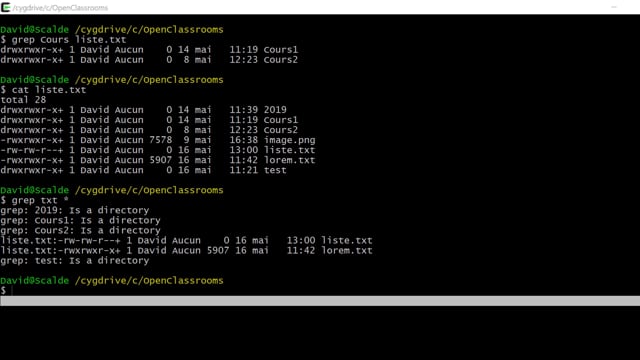Click the 'image.png' file name in listing
Image resolution: width=640 pixels, height=360 pixels.
click(289, 140)
